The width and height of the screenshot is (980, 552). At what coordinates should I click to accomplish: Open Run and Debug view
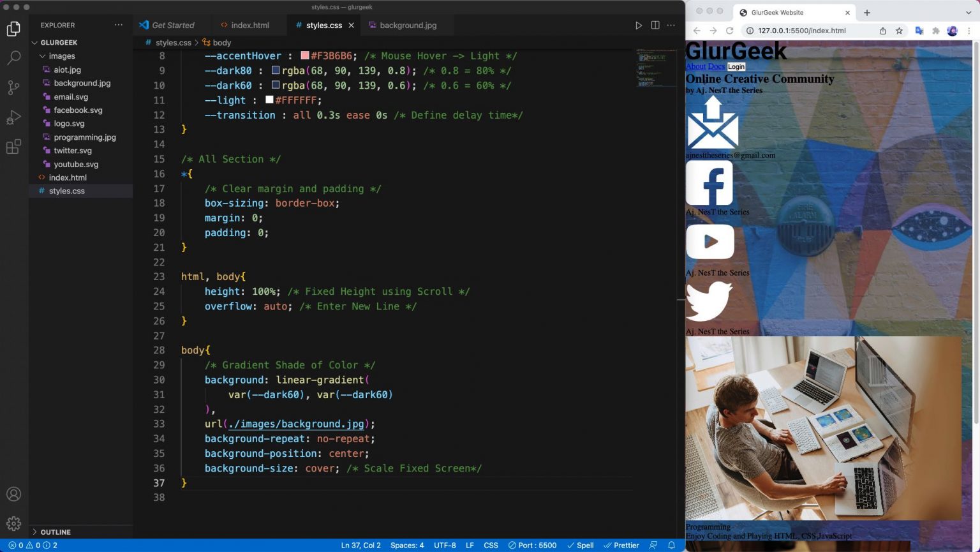(13, 117)
